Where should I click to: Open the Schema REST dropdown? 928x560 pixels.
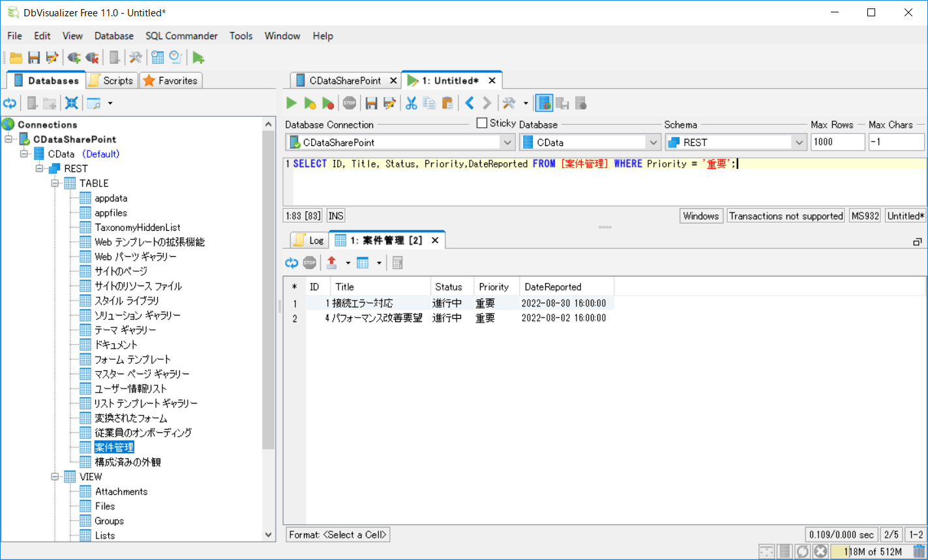799,142
